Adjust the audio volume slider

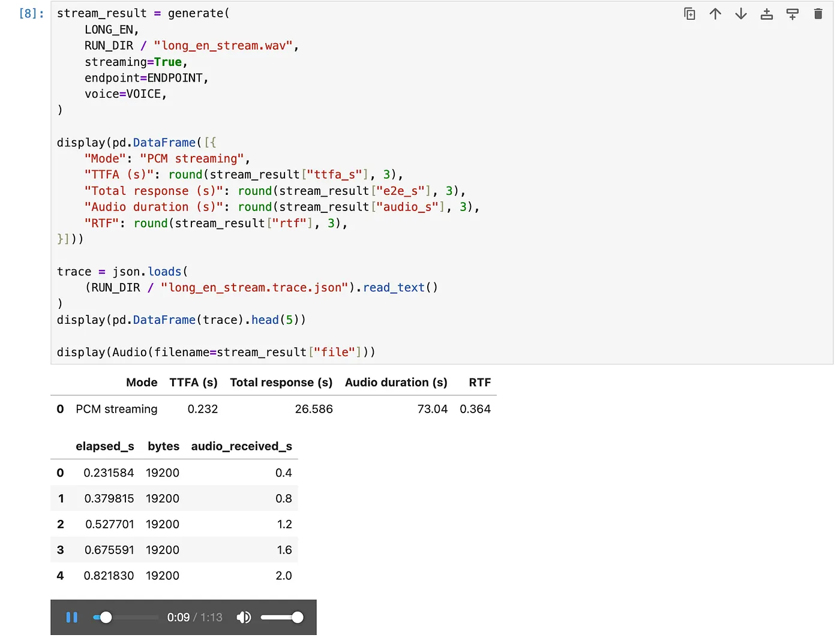point(281,617)
